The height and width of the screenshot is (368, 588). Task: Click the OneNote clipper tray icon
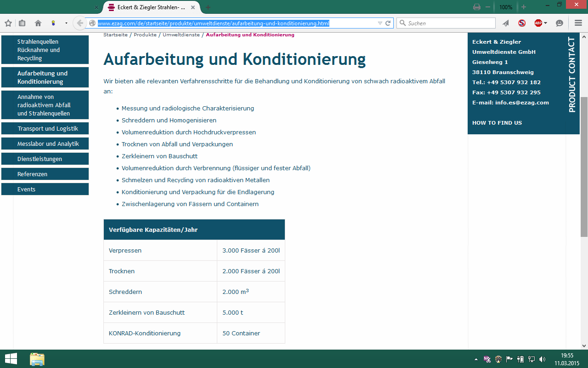[487, 359]
